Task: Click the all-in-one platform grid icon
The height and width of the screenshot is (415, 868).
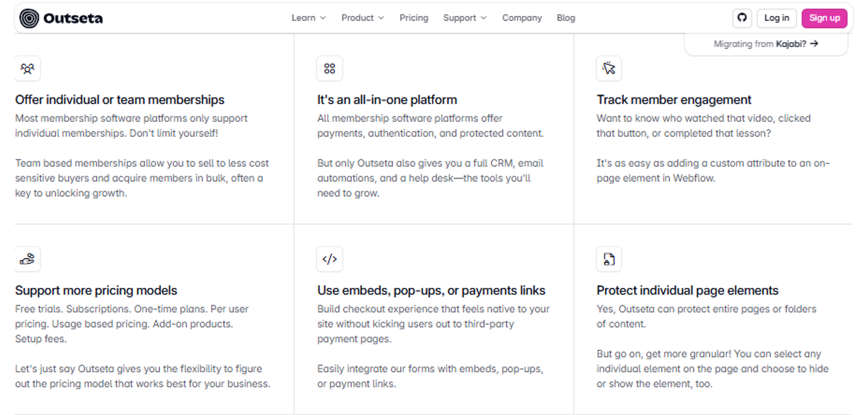Action: [330, 69]
